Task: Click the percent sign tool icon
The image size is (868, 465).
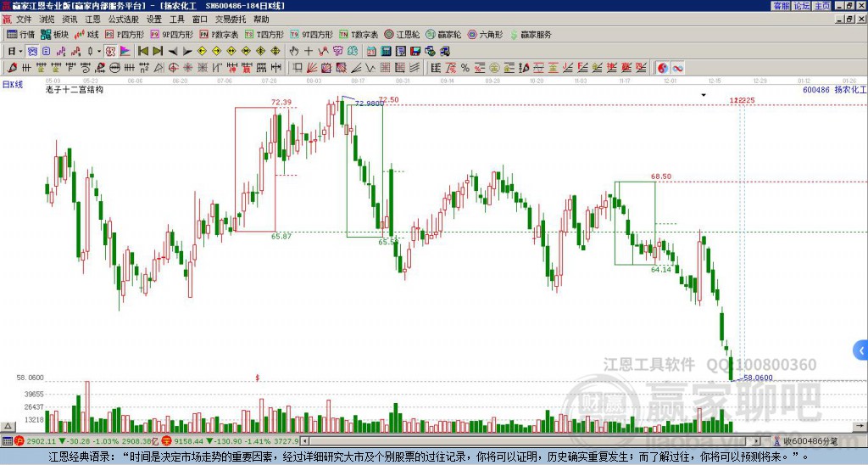Action: (465, 68)
